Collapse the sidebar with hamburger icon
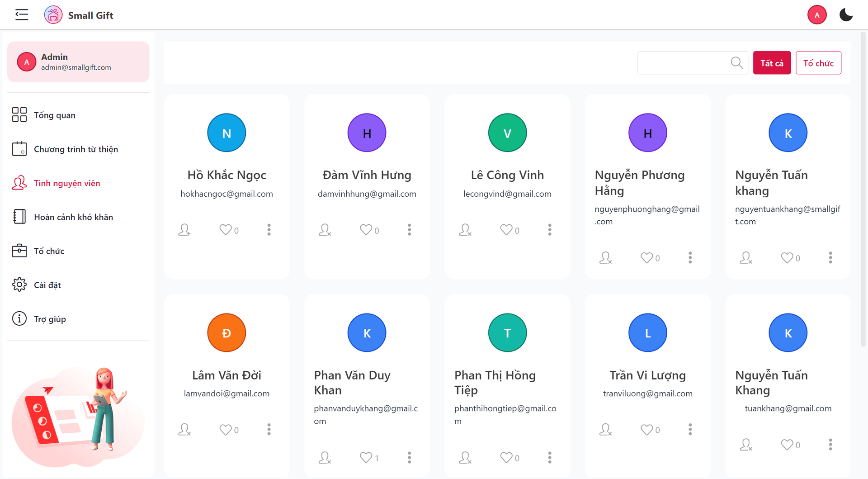This screenshot has height=479, width=868. [x=21, y=15]
